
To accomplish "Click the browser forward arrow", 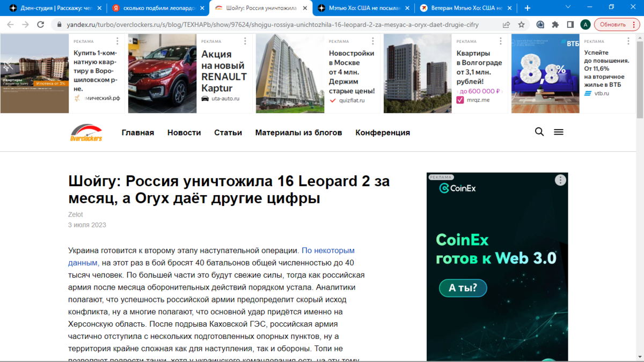I will click(x=25, y=25).
